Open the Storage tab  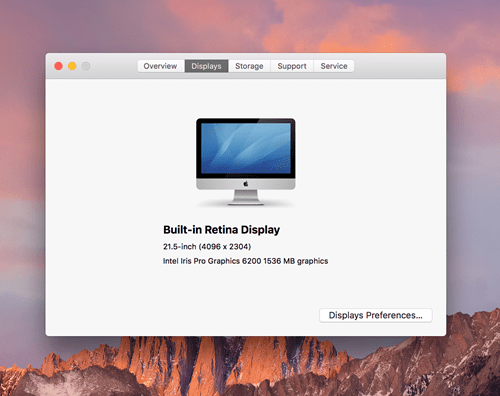249,66
